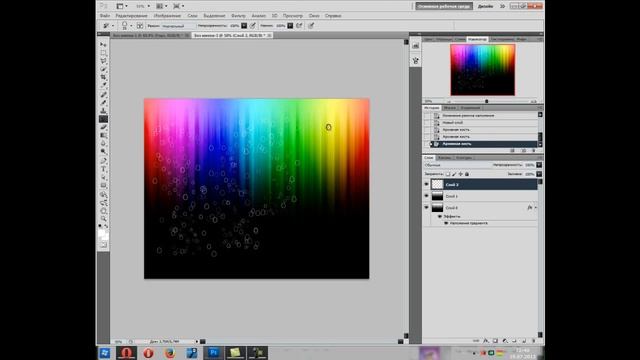
Task: Click the Navigator preview thumbnail
Action: tap(482, 70)
